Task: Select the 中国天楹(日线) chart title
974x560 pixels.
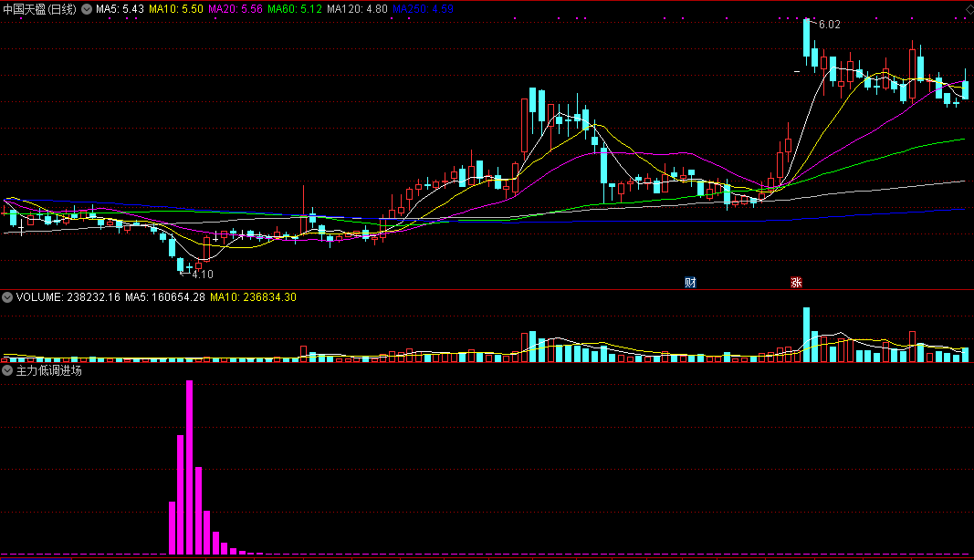Action: 40,9
